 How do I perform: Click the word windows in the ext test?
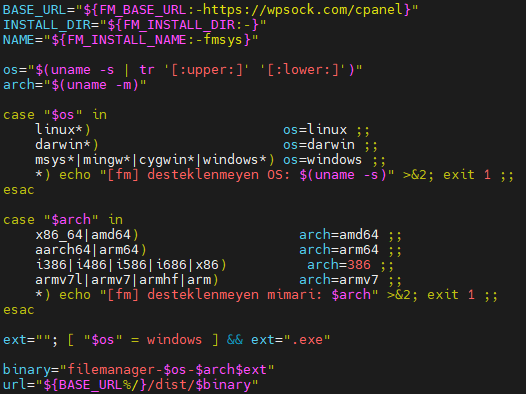click(x=174, y=340)
